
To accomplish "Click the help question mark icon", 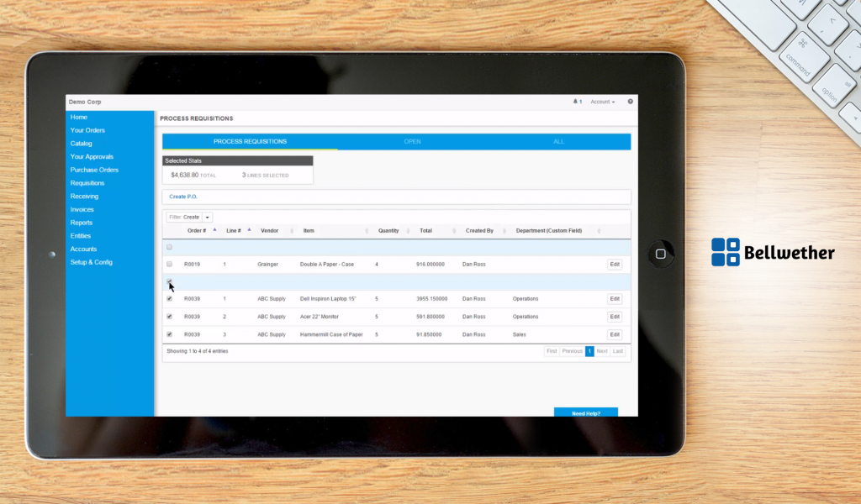I will (x=630, y=102).
